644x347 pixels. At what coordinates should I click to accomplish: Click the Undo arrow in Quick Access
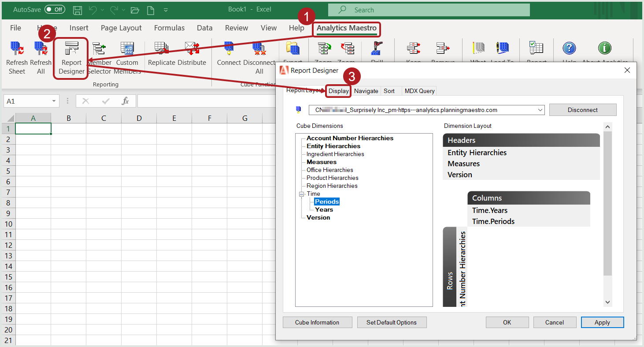point(92,10)
